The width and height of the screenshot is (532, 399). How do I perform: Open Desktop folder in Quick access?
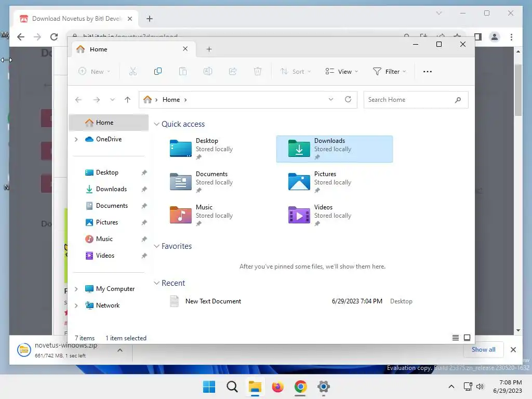click(216, 149)
